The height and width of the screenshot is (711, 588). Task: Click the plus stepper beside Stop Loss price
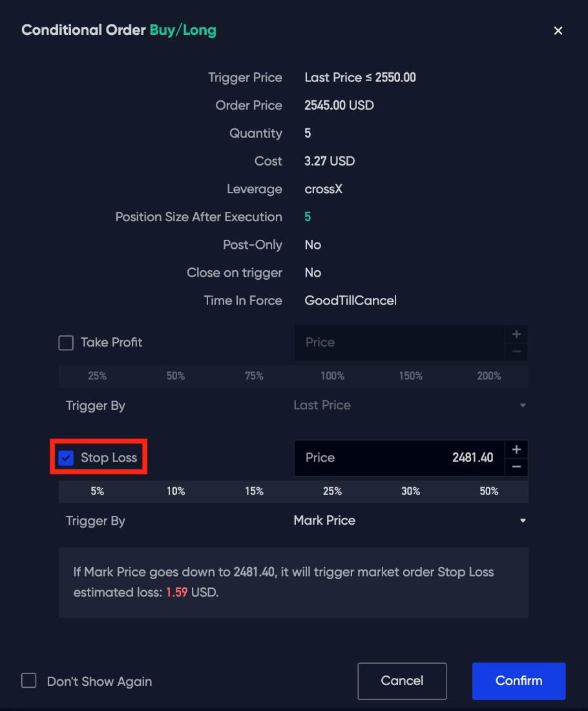tap(516, 449)
